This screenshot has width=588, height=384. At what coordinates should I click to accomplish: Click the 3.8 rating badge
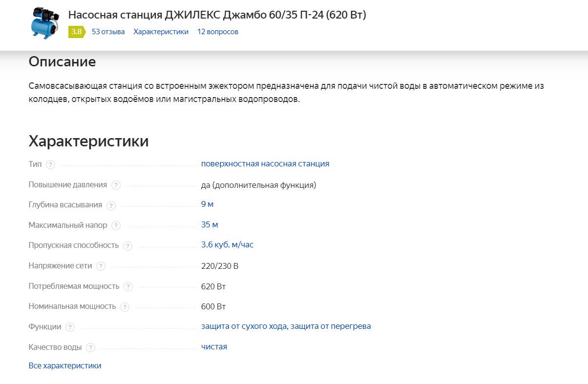[77, 32]
